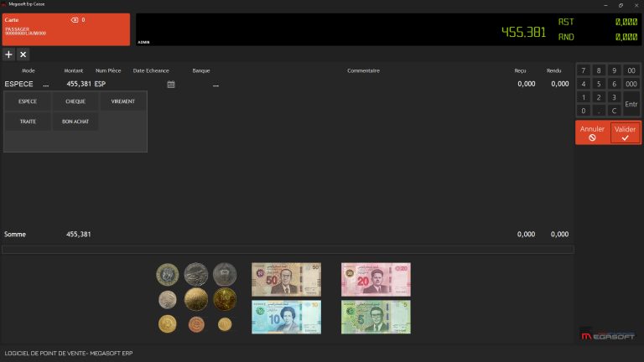Tap keypad Entr key

tap(631, 104)
